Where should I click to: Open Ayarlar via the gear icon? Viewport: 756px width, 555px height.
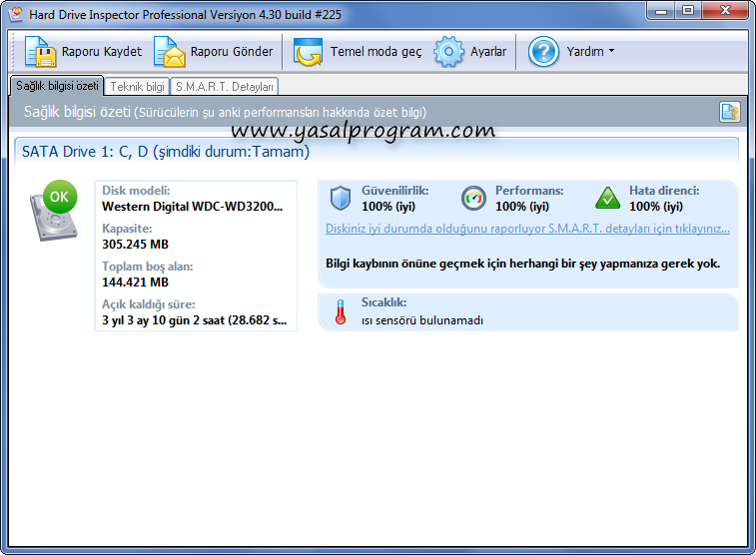click(x=449, y=52)
